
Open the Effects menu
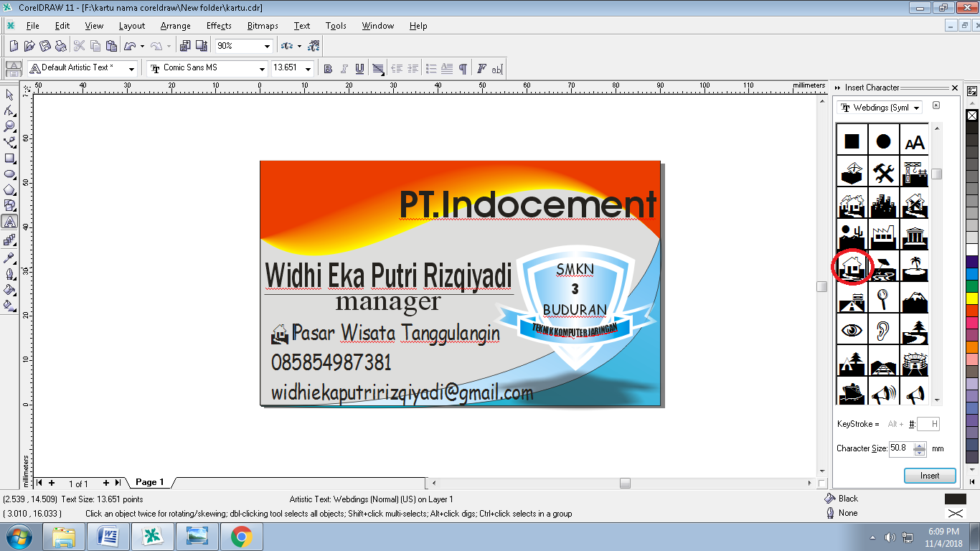pos(219,25)
